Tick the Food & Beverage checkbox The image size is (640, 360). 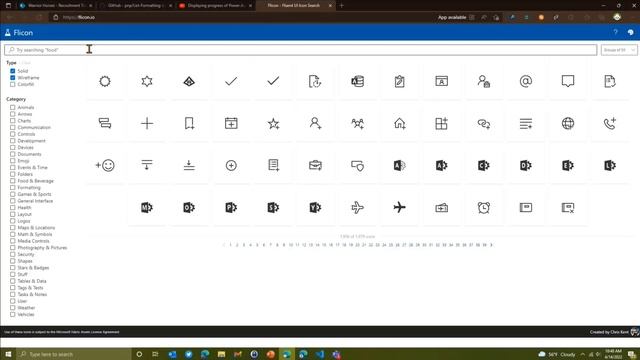click(13, 181)
